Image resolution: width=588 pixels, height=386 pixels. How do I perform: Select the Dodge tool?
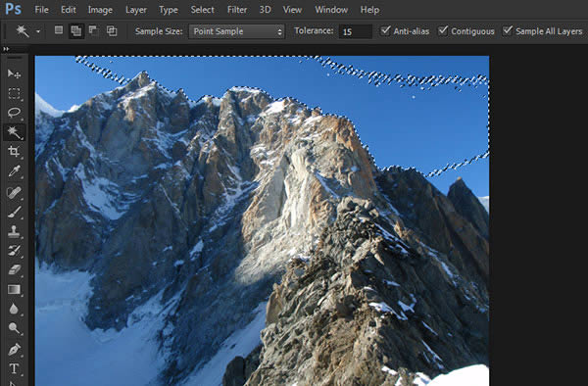click(14, 328)
